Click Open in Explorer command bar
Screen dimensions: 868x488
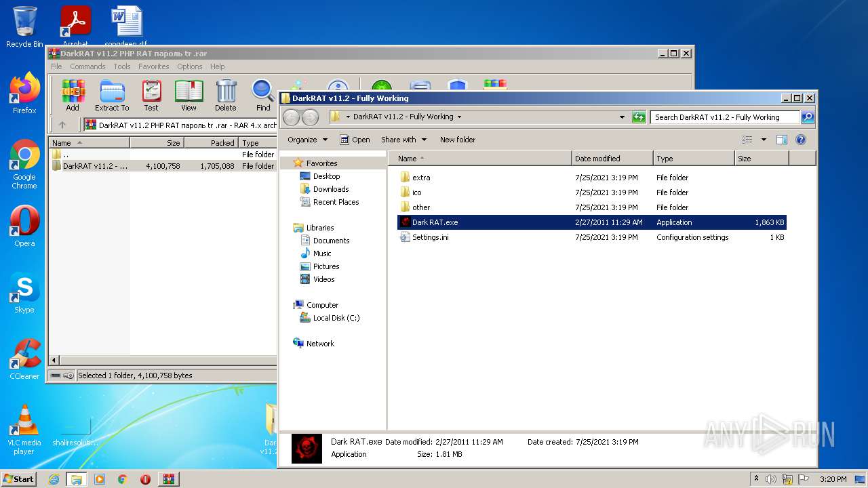point(355,140)
